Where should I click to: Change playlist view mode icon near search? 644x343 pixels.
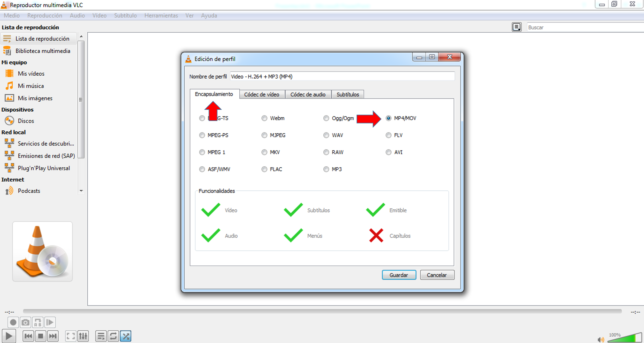(x=516, y=27)
